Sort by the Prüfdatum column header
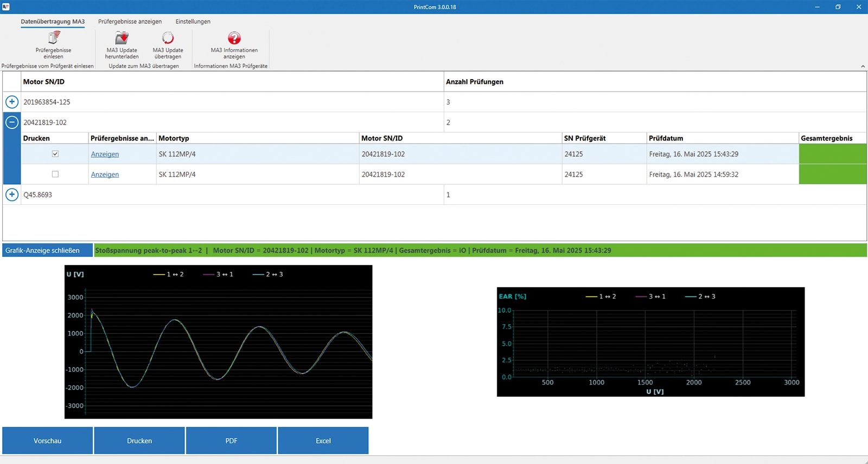The height and width of the screenshot is (464, 868). point(666,138)
